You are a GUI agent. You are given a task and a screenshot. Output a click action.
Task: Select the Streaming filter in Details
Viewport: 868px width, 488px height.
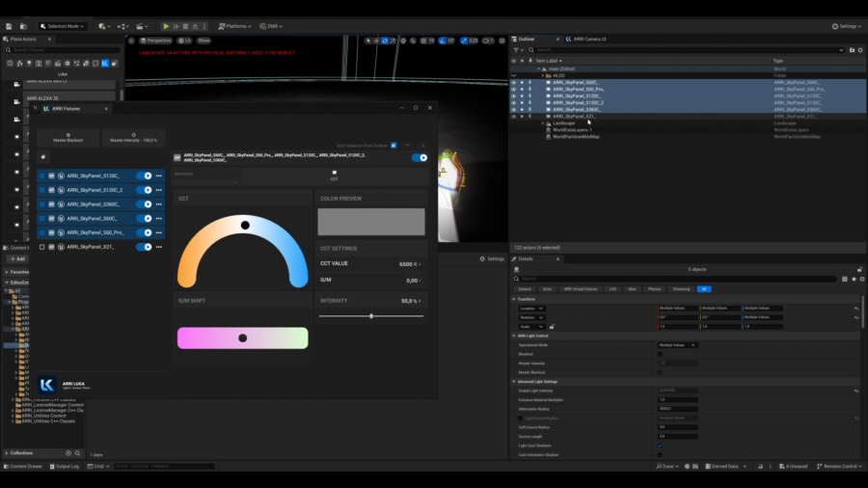coord(682,288)
